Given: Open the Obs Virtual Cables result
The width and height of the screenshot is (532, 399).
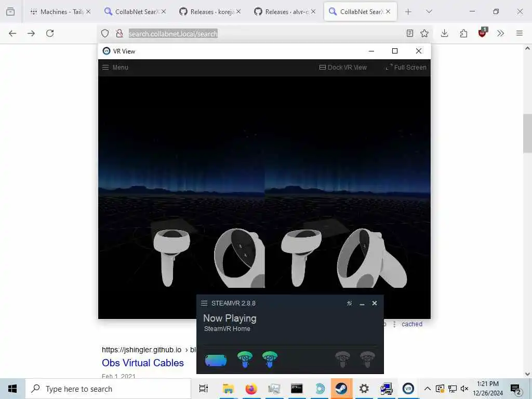Looking at the screenshot, I should (143, 363).
